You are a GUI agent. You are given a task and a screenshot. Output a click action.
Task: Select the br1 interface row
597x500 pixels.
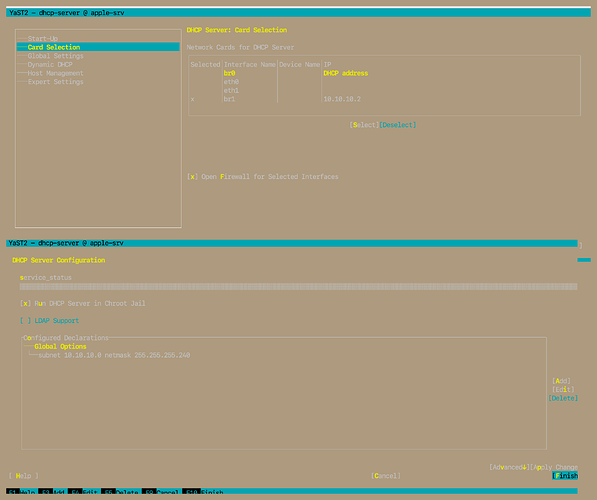tap(384, 99)
